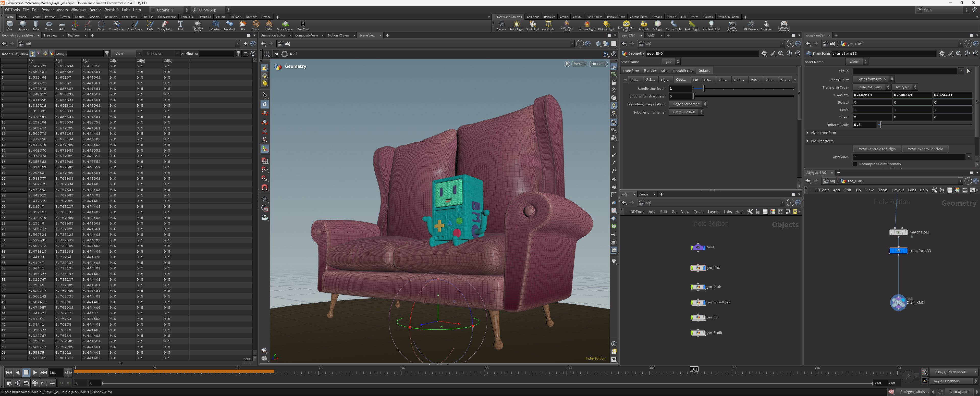Image resolution: width=980 pixels, height=396 pixels.
Task: Add a Tube primitive from shelf
Action: click(36, 26)
